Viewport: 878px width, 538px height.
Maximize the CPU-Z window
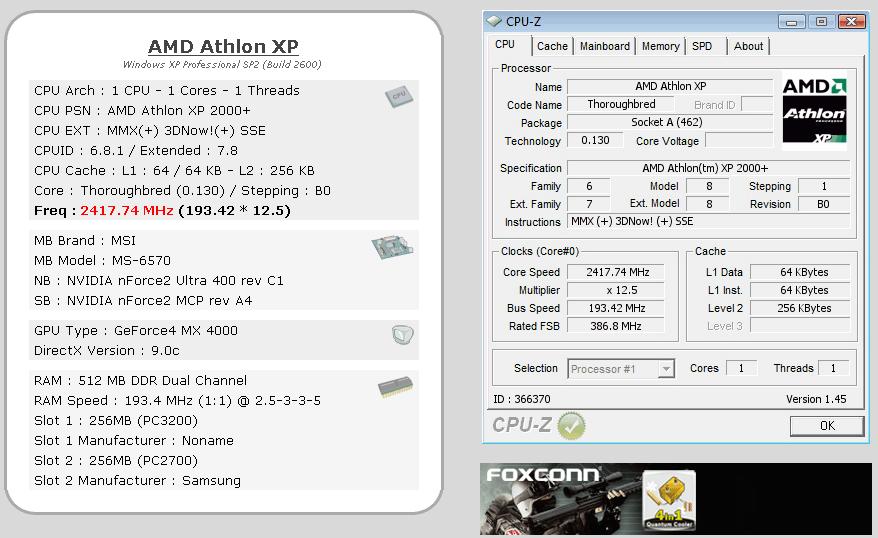point(821,22)
